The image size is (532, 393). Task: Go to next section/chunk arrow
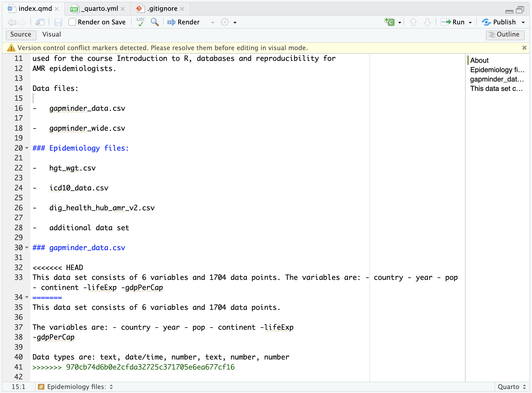coord(427,22)
